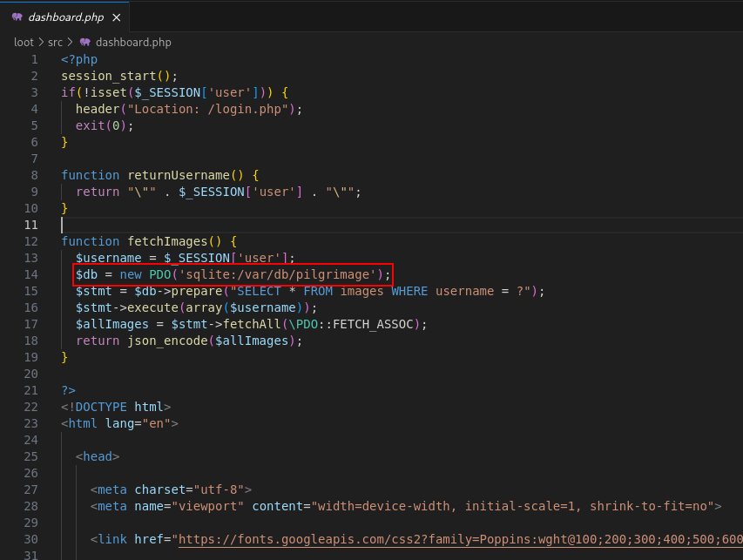Open the src breadcrumb folder
This screenshot has height=560, width=743.
pos(55,42)
